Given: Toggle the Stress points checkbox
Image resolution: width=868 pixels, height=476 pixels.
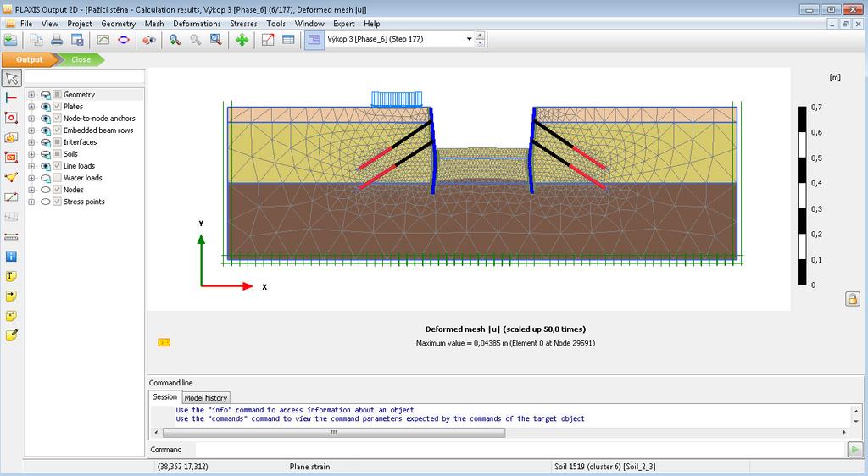Looking at the screenshot, I should [57, 202].
